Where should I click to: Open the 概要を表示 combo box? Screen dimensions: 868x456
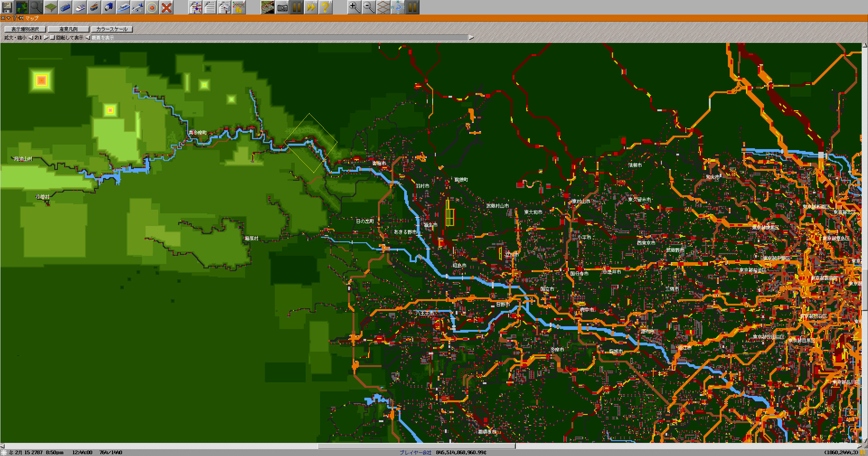(x=279, y=38)
